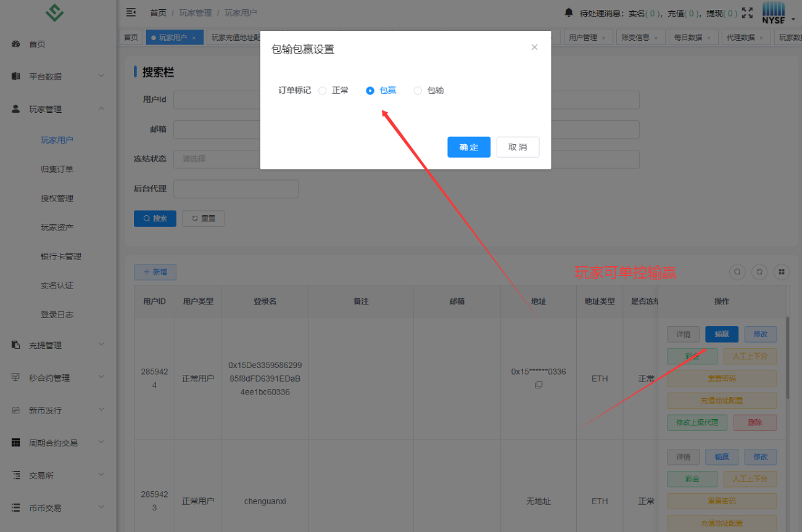Open the 冻结状态 dropdown selector
The image size is (802, 532).
click(x=216, y=159)
